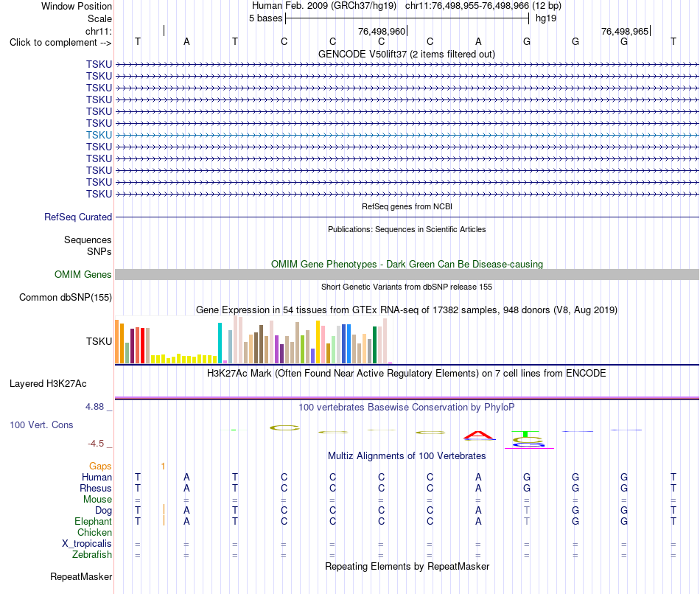Viewport: 700px width, 594px height.
Task: Click the orange '1' gap count marker
Action: (163, 467)
